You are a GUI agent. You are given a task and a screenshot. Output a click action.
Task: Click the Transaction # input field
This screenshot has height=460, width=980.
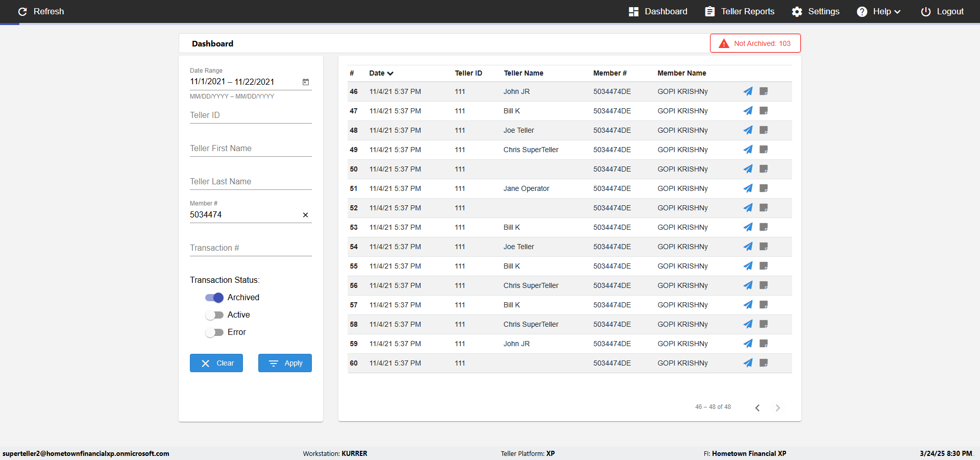251,248
